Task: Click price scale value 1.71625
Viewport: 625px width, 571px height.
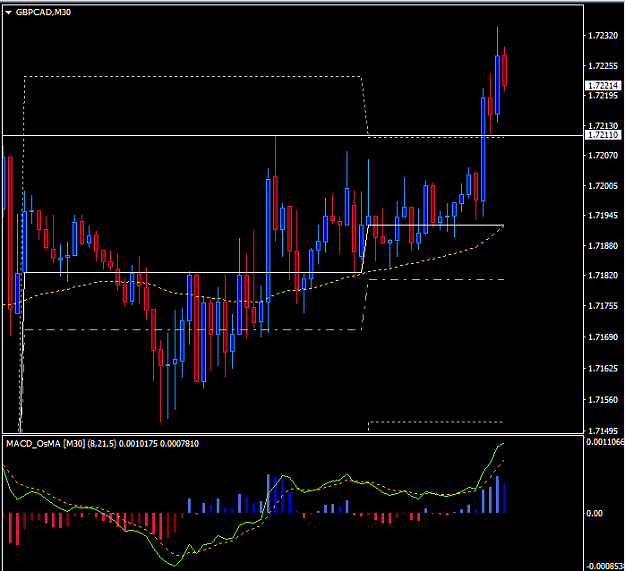Action: (603, 368)
